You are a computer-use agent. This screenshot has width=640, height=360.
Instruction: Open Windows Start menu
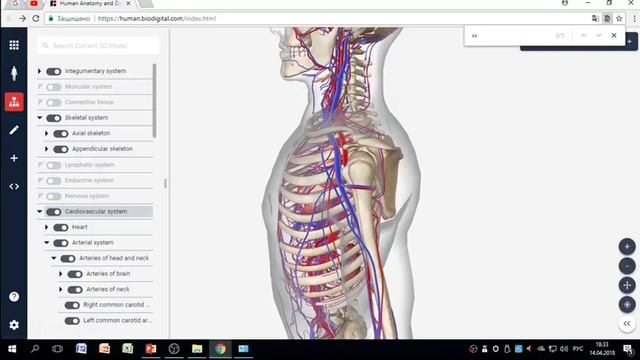(12, 349)
